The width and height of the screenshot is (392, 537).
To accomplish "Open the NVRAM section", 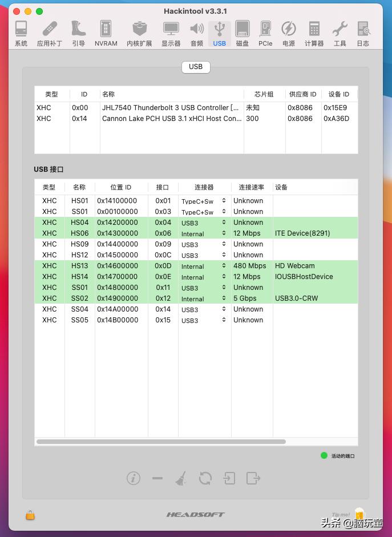I will (106, 33).
